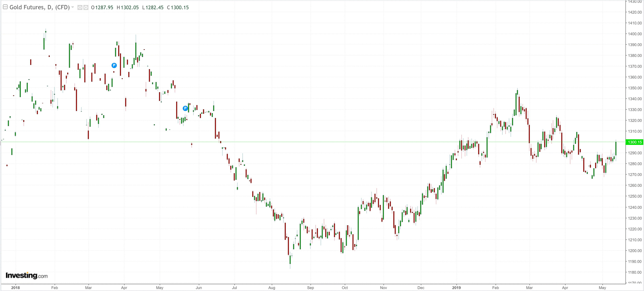Toggle chart visibility eye icon
Image resolution: width=644 pixels, height=291 pixels.
80,8
